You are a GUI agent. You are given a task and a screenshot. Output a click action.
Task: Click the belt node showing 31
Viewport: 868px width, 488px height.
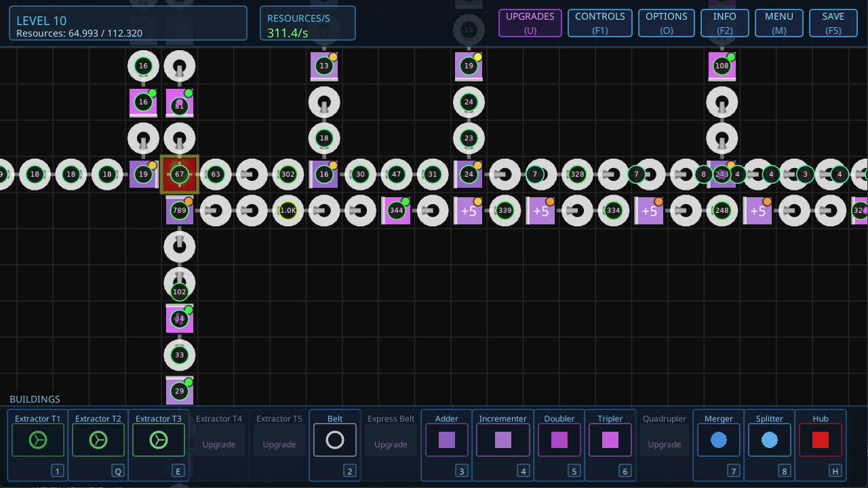433,174
